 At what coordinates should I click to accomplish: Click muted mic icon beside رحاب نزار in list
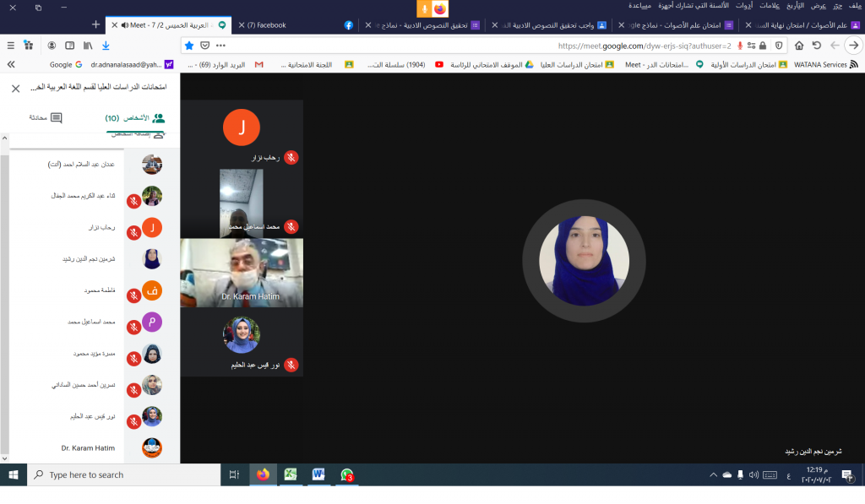click(133, 232)
